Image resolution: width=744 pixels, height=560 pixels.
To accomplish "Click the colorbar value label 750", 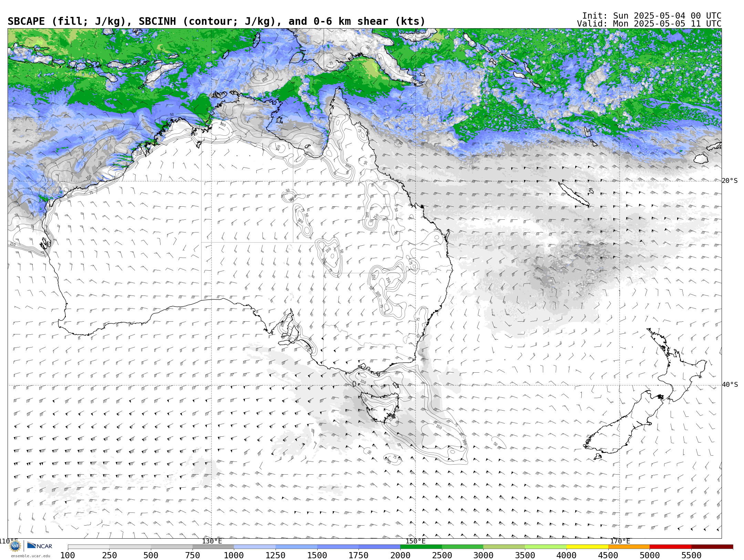I will [x=193, y=556].
